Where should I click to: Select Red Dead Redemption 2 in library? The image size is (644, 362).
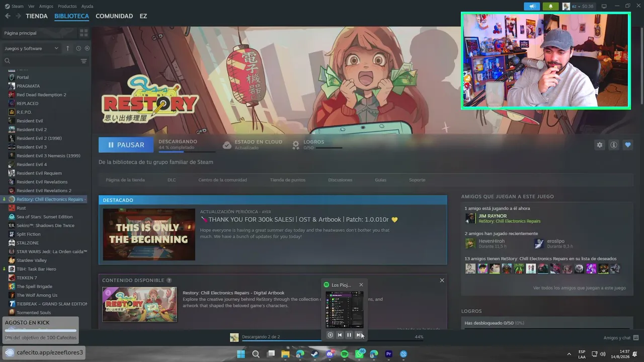41,95
